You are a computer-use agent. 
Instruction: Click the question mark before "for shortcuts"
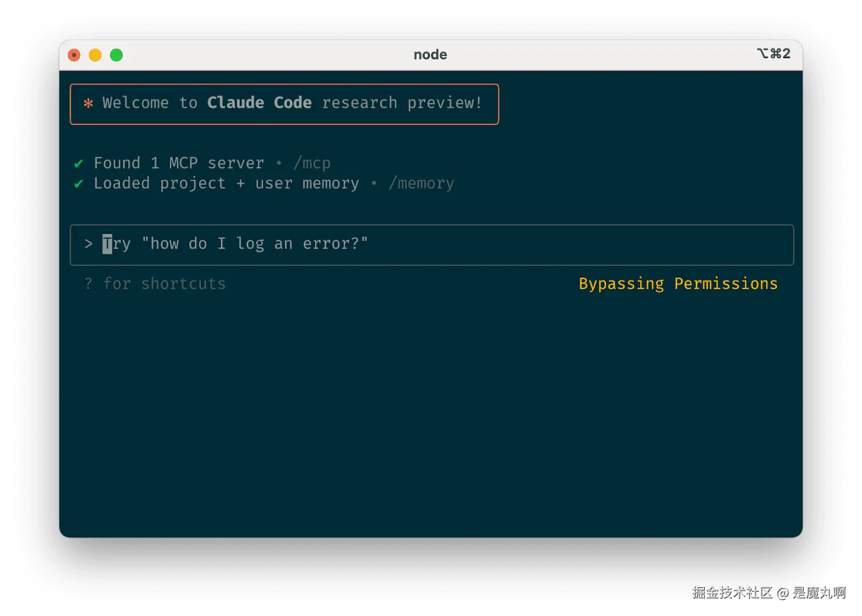pos(88,283)
